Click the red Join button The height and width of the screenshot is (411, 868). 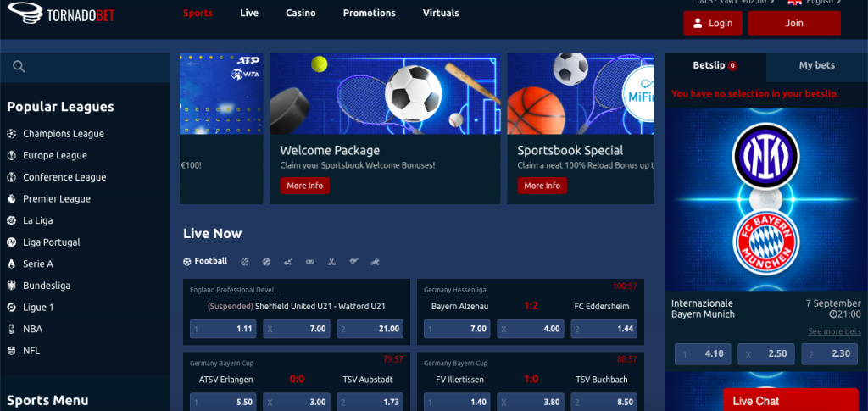(793, 23)
